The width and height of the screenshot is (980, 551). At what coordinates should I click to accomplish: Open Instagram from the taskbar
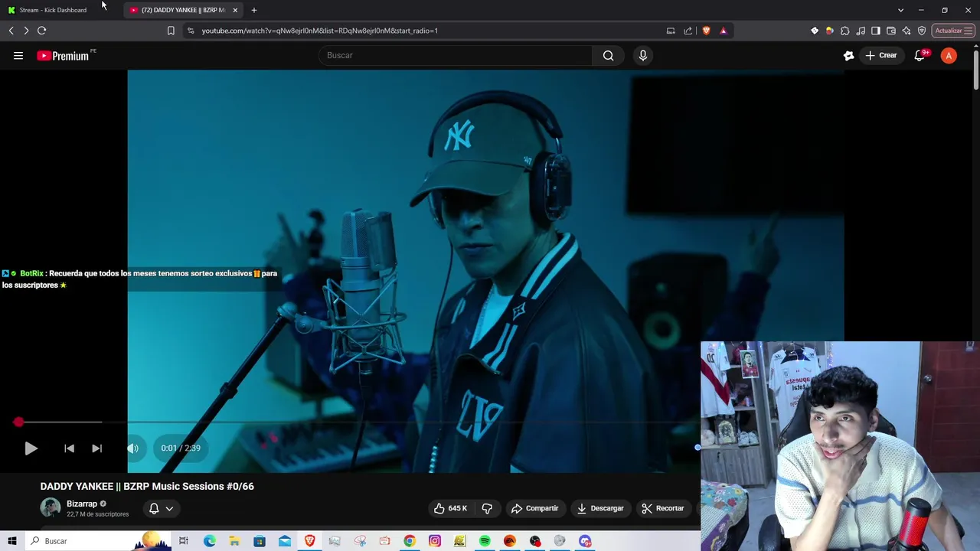[435, 541]
